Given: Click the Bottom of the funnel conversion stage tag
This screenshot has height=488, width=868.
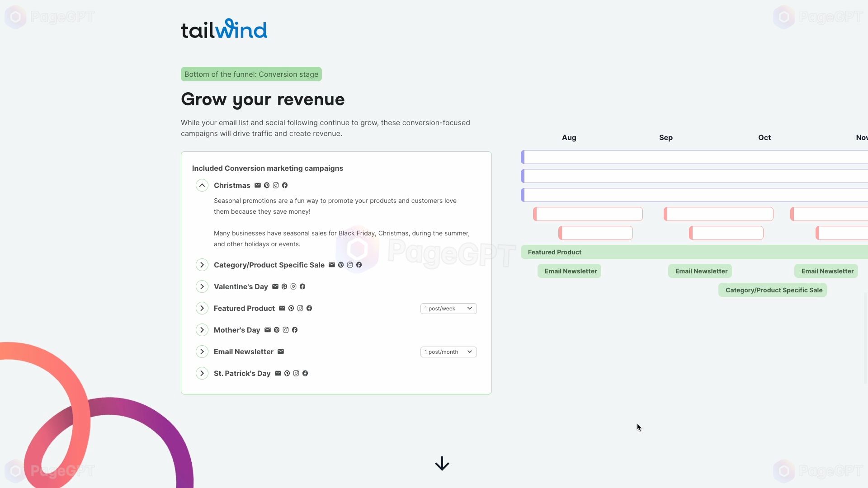Looking at the screenshot, I should [251, 74].
